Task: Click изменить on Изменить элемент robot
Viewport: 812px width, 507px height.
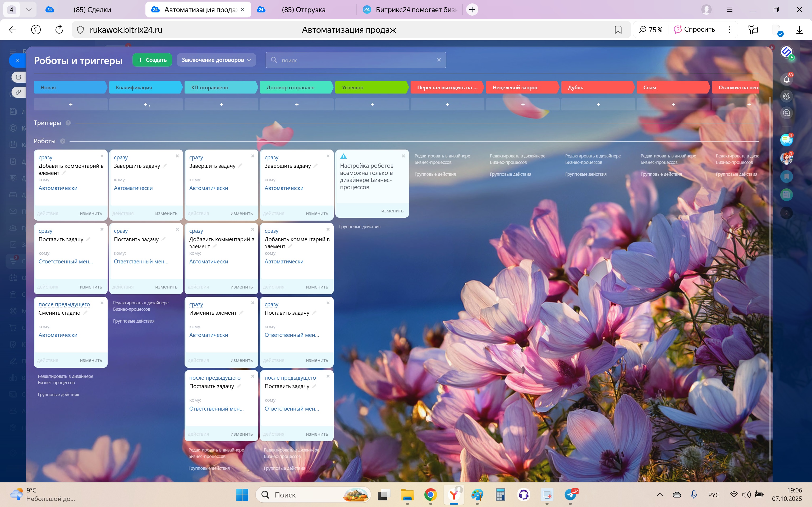Action: pyautogui.click(x=241, y=360)
